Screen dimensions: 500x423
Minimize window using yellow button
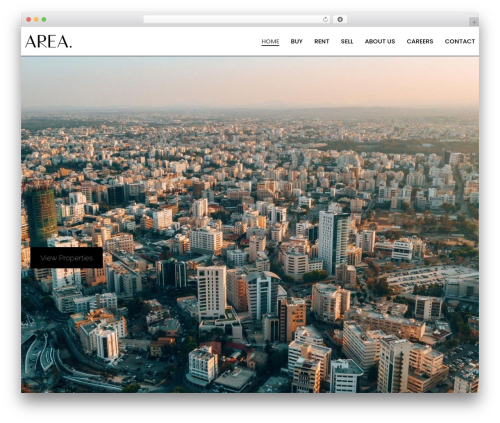click(36, 19)
